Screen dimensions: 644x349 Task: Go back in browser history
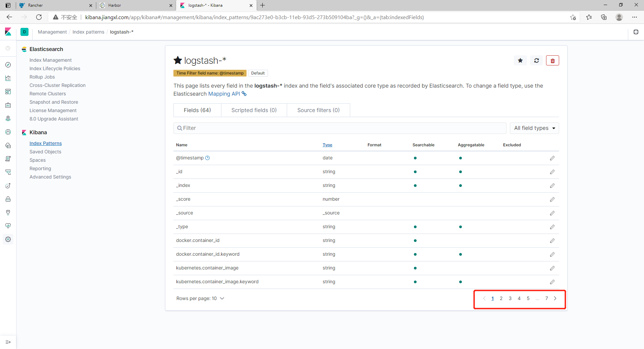(9, 17)
